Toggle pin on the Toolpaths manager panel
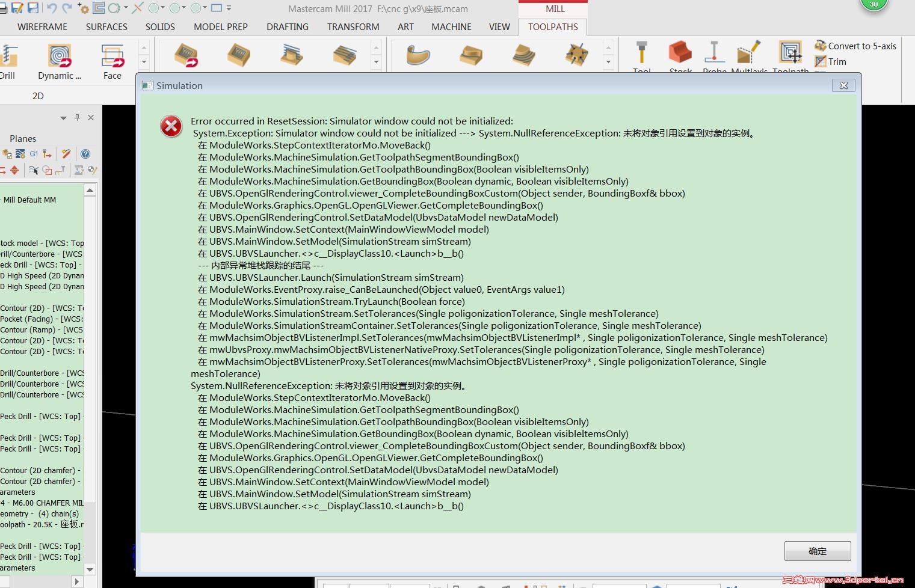The width and height of the screenshot is (915, 588). (77, 117)
